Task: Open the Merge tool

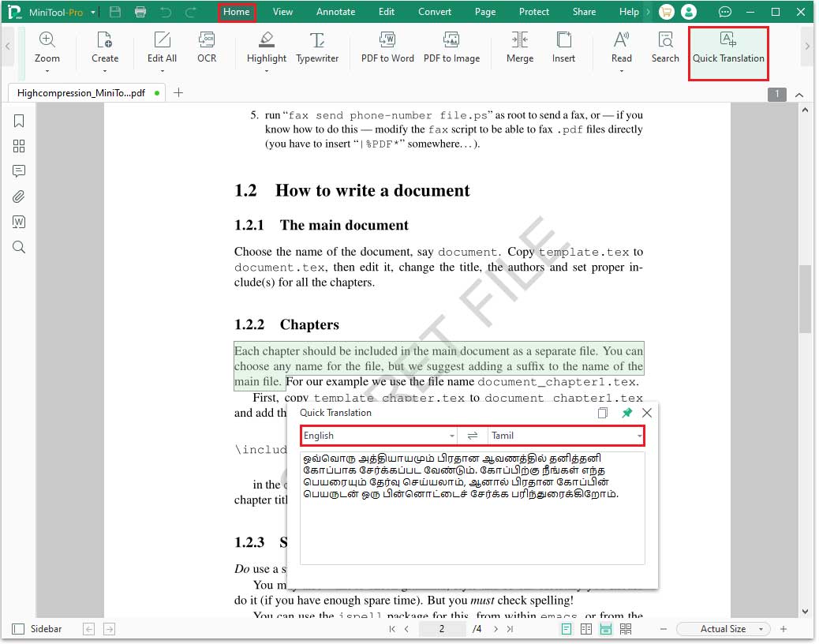Action: pyautogui.click(x=520, y=49)
